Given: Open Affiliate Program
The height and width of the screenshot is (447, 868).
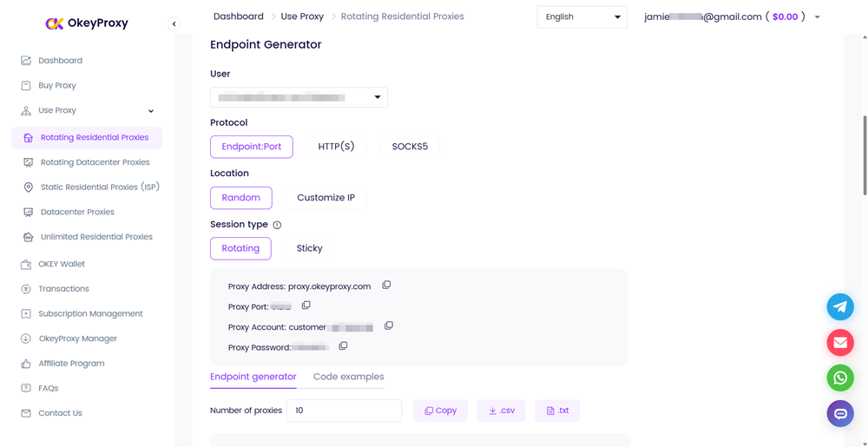Looking at the screenshot, I should [71, 364].
